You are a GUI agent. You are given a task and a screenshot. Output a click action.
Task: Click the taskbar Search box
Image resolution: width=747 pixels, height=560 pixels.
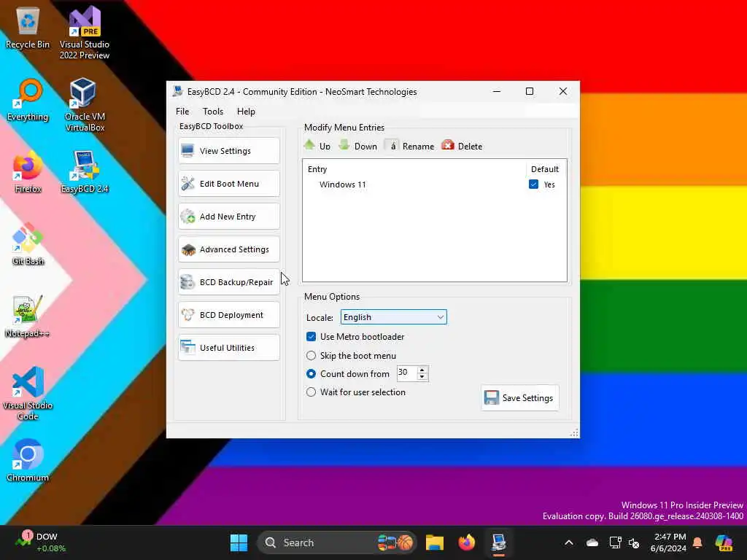point(337,542)
